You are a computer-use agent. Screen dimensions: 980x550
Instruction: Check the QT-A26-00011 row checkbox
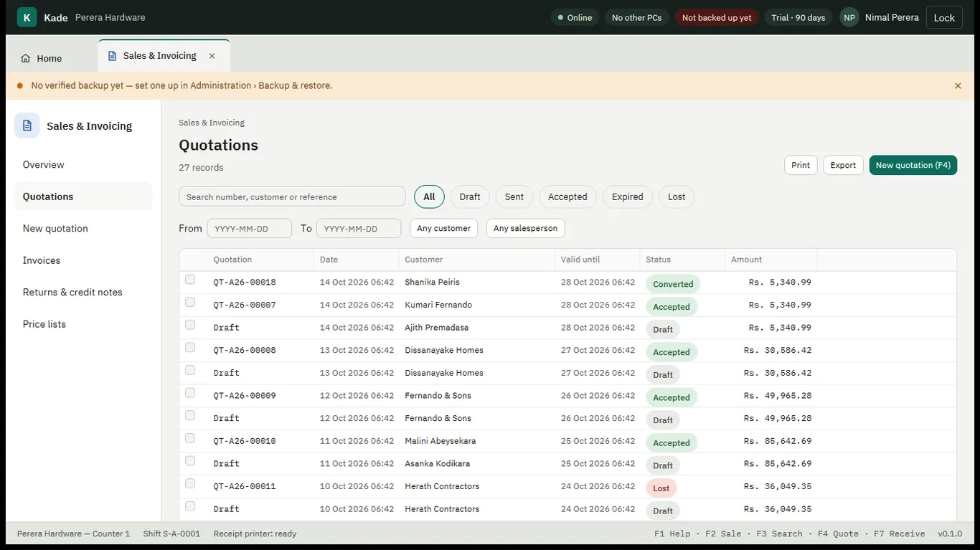190,484
